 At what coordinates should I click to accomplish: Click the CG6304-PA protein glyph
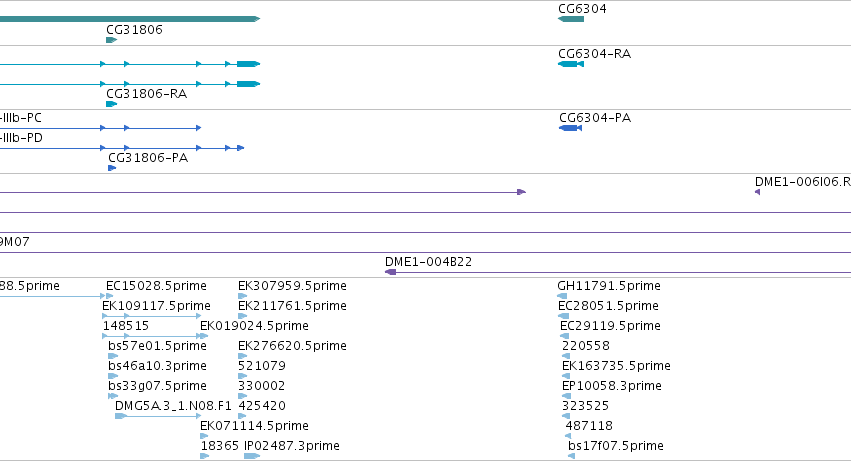click(570, 128)
